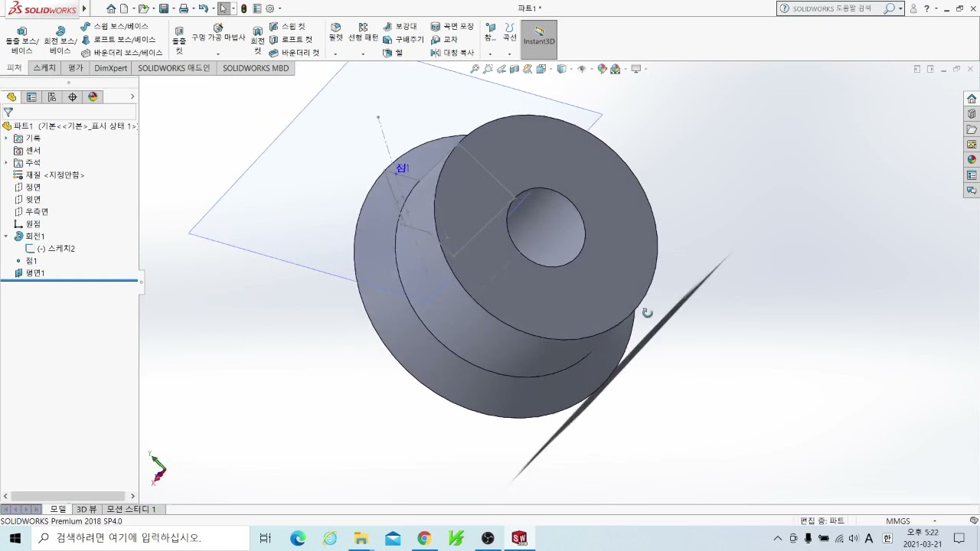Choose Lofted Cut (로프트 컷)
Viewport: 980px width, 551px height.
pos(291,39)
